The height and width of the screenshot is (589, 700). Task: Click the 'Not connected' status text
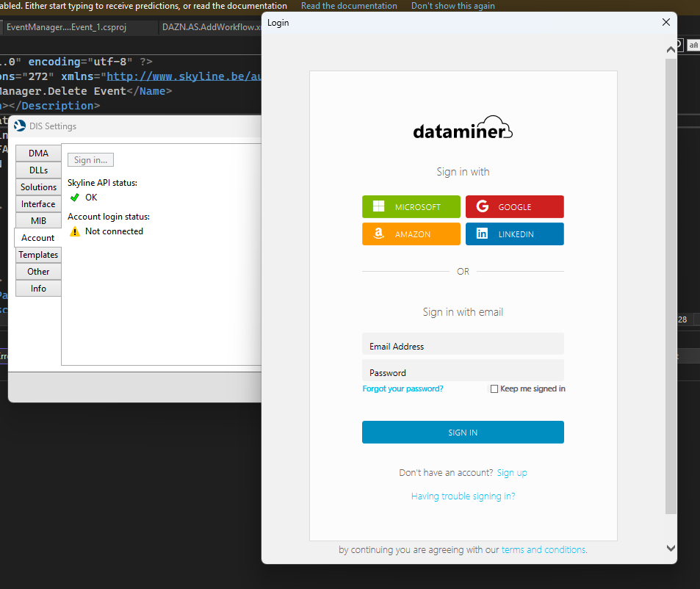[114, 231]
